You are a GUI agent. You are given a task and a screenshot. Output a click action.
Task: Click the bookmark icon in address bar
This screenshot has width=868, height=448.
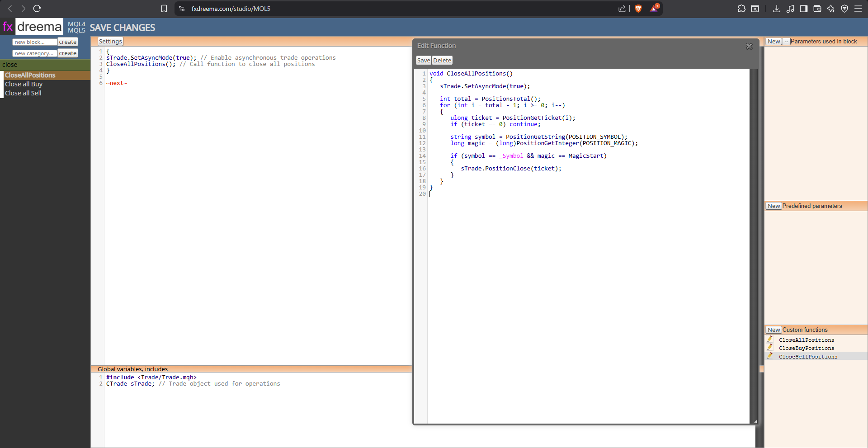[164, 9]
